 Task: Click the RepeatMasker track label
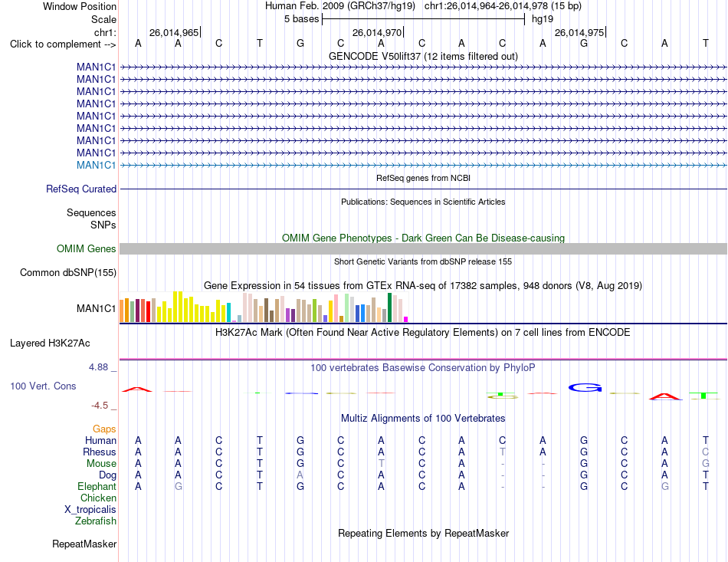click(84, 544)
